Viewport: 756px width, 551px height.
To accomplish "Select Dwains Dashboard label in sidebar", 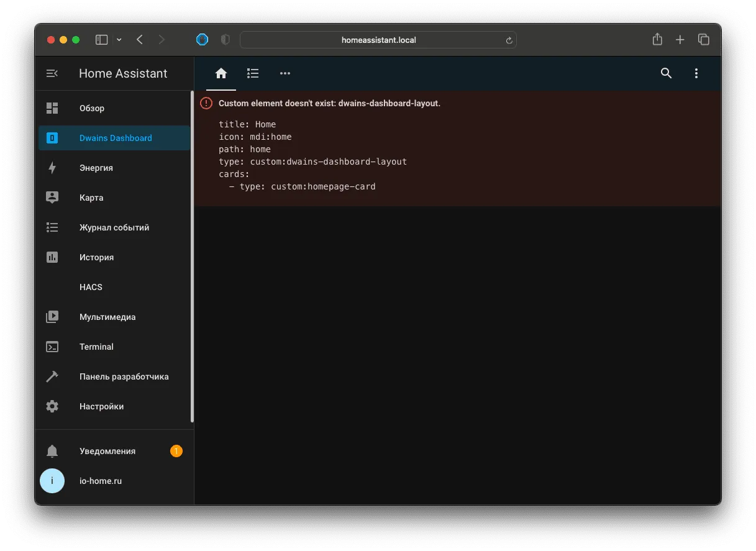I will (116, 138).
